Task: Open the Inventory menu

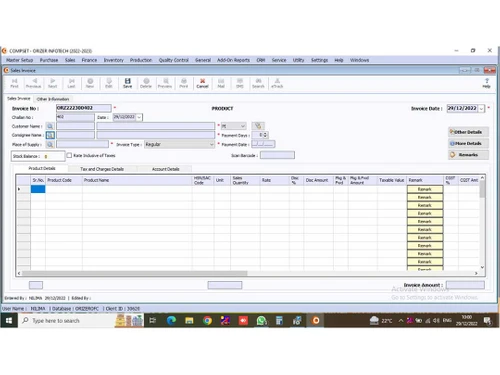Action: [x=114, y=60]
